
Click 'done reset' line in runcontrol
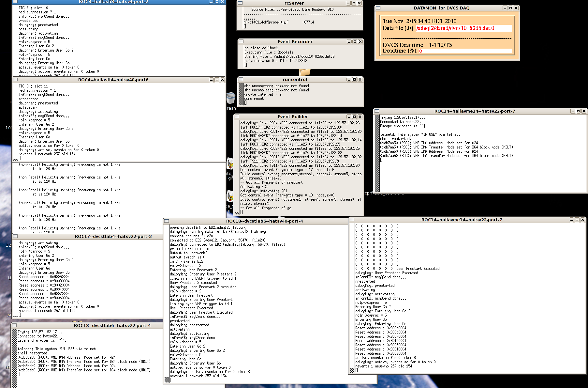pos(254,99)
